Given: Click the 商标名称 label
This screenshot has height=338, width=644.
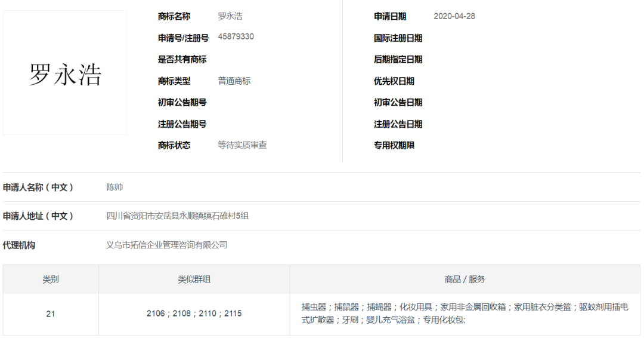Looking at the screenshot, I should [x=174, y=17].
